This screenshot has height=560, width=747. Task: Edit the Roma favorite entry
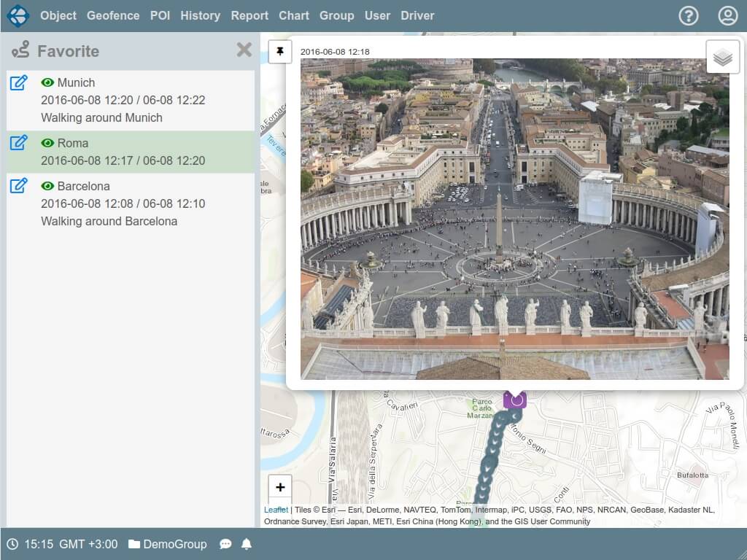[19, 143]
